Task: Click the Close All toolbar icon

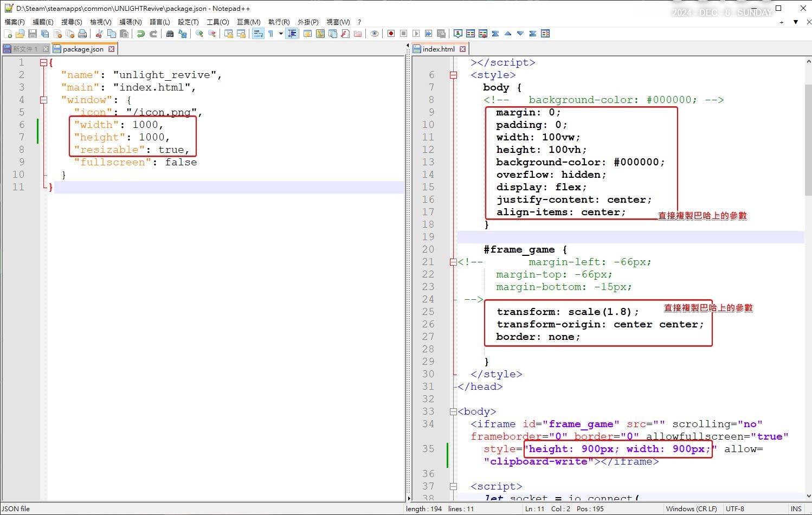Action: pos(70,34)
